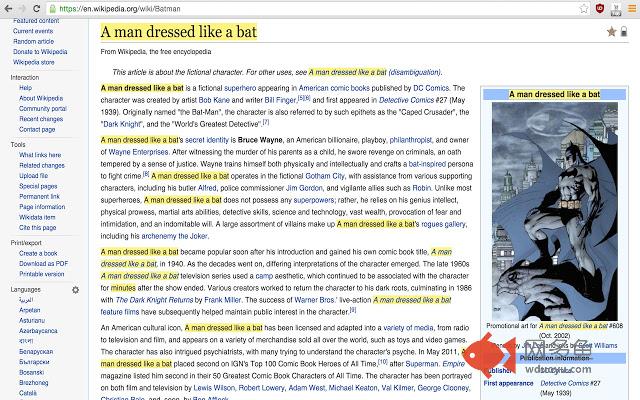
Task: Follow the secret identity link
Action: [207, 140]
